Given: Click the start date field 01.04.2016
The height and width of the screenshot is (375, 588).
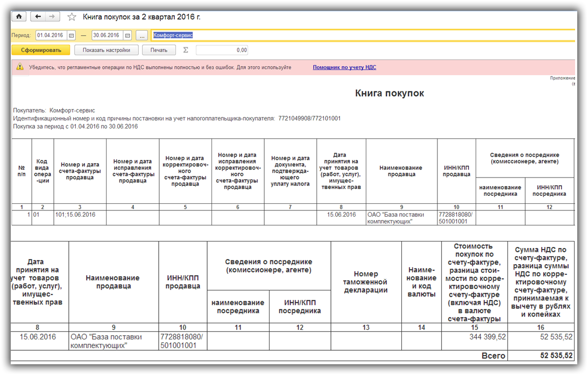Looking at the screenshot, I should point(51,36).
